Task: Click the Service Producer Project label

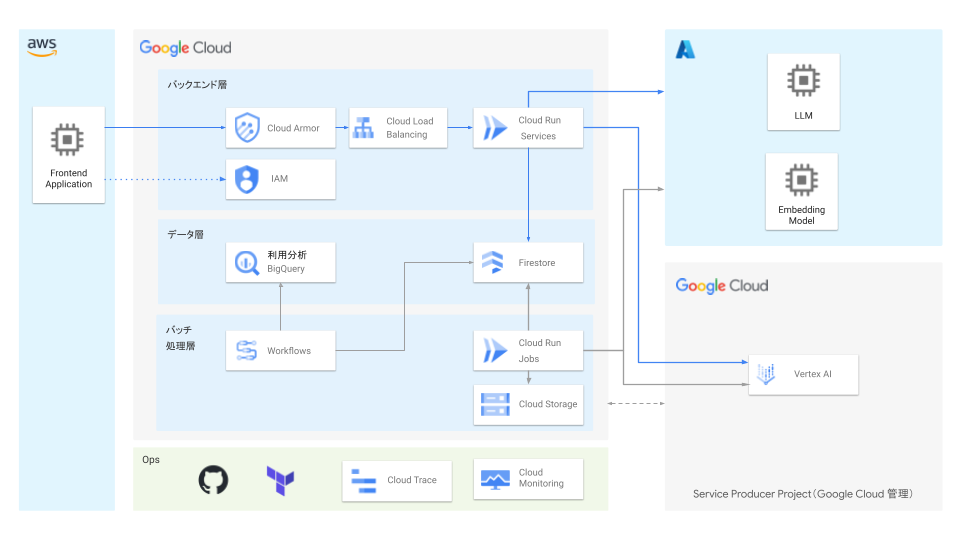Action: pyautogui.click(x=803, y=494)
